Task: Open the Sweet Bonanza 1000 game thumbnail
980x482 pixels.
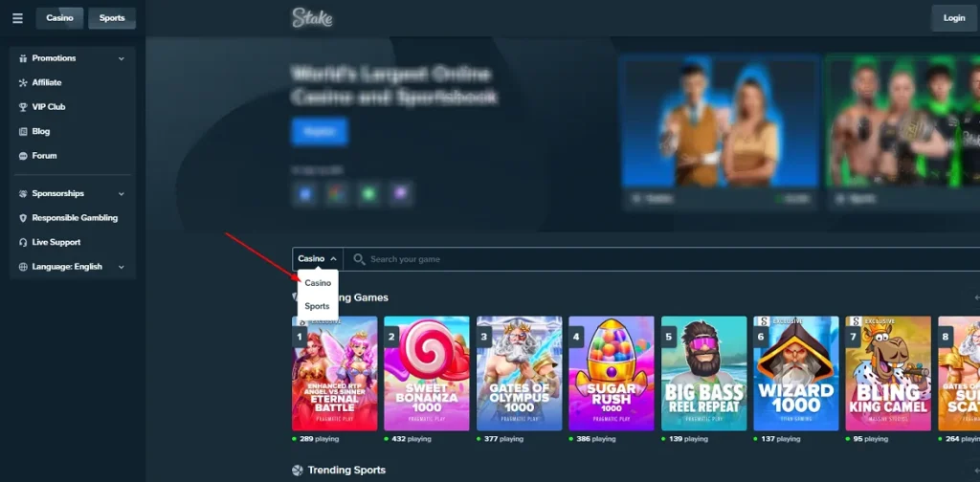Action: coord(427,373)
